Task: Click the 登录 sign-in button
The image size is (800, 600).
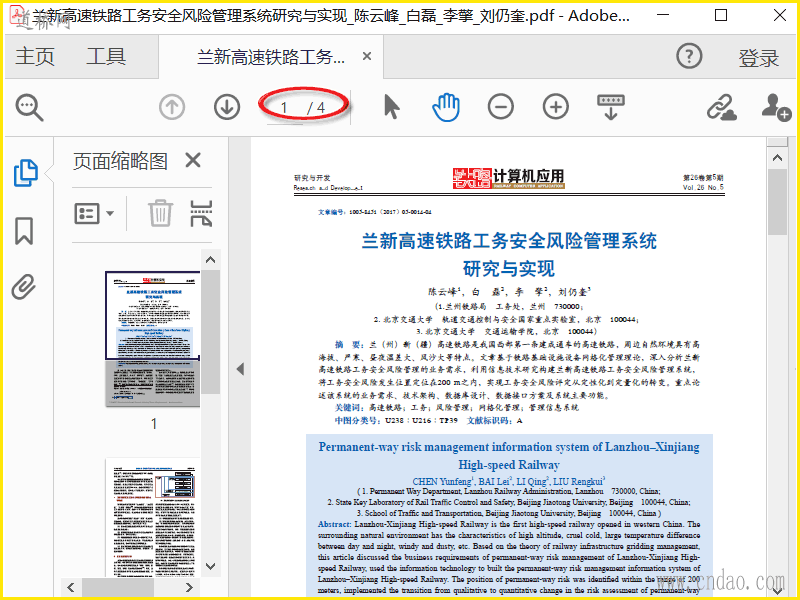Action: pos(759,58)
